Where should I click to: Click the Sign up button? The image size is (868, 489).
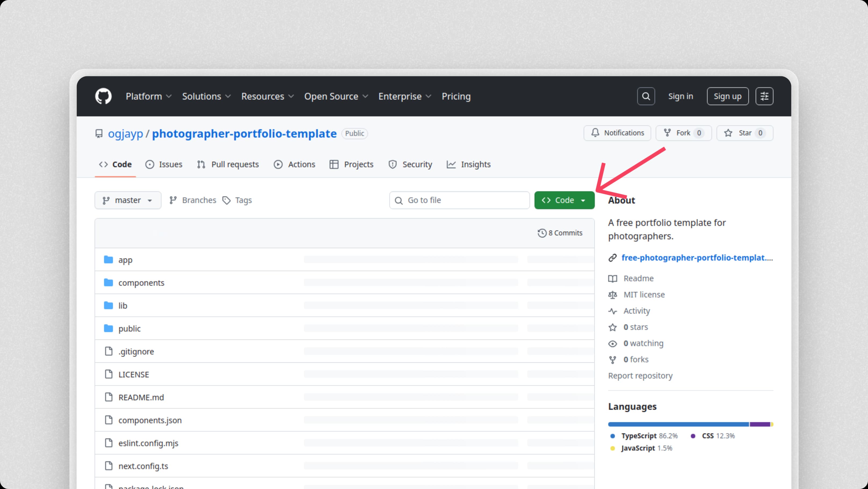pyautogui.click(x=728, y=96)
